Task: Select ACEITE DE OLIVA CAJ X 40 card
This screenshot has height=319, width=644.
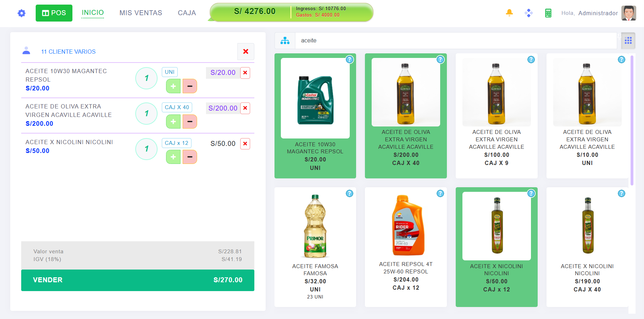Action: 406,116
